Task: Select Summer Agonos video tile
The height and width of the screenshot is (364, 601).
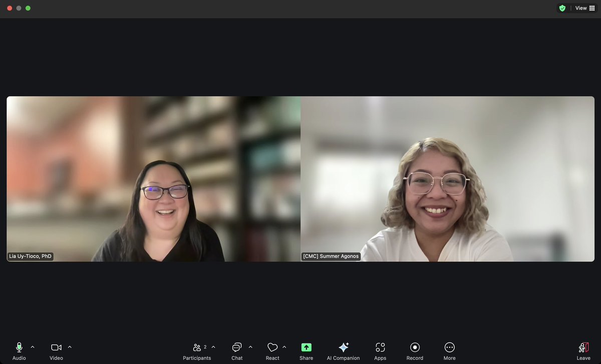Action: pos(448,179)
